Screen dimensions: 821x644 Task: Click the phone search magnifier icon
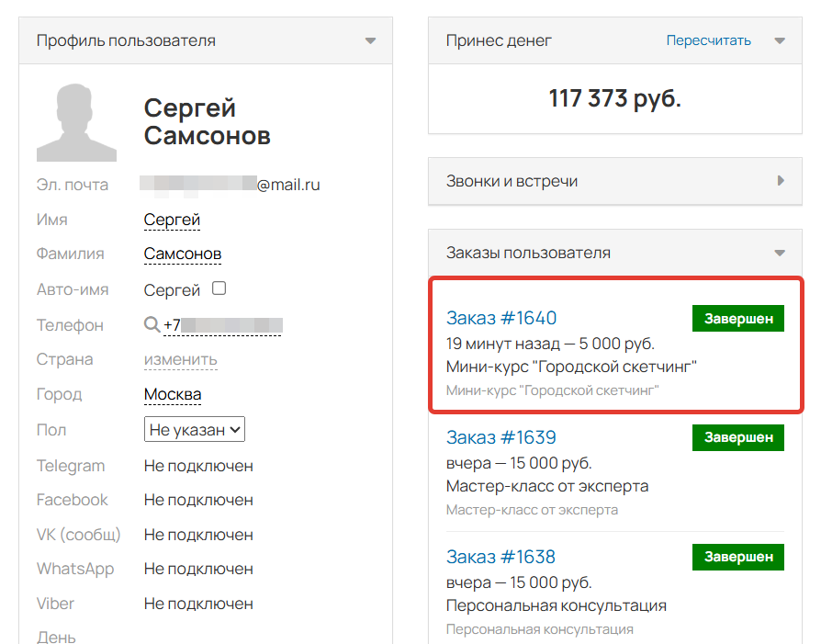pyautogui.click(x=152, y=324)
